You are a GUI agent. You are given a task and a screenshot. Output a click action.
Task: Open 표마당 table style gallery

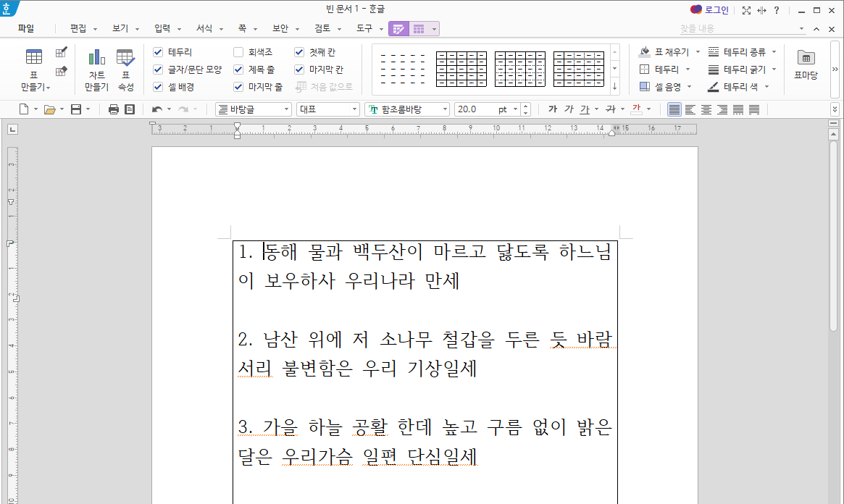coord(806,64)
